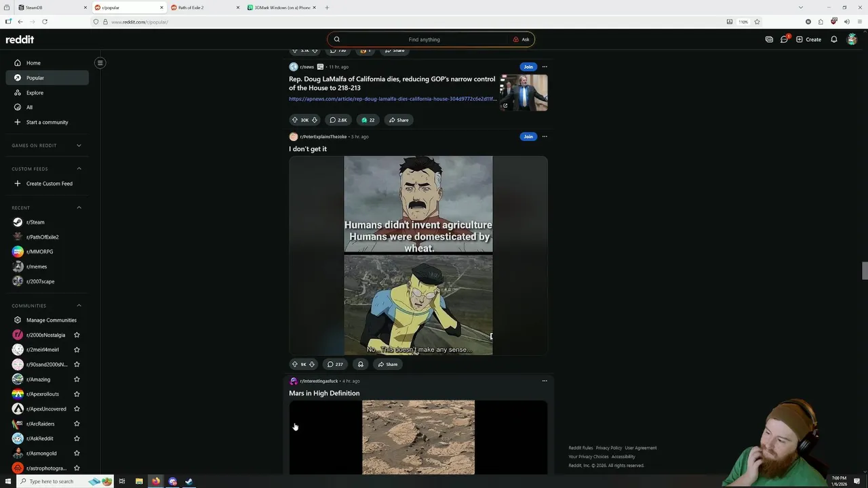Open the Windows Start menu
The height and width of the screenshot is (488, 868).
tap(8, 481)
